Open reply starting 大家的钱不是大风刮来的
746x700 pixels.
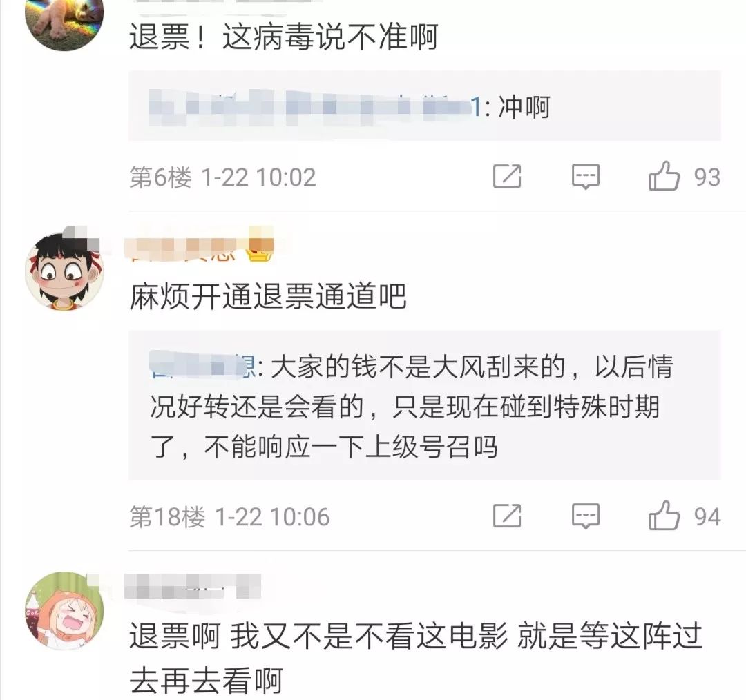click(x=424, y=406)
